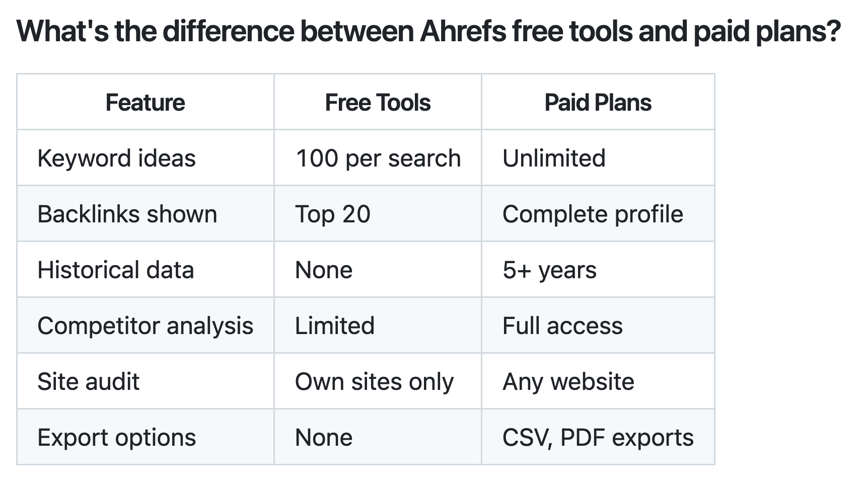Click the Unlimited cell

click(x=598, y=158)
